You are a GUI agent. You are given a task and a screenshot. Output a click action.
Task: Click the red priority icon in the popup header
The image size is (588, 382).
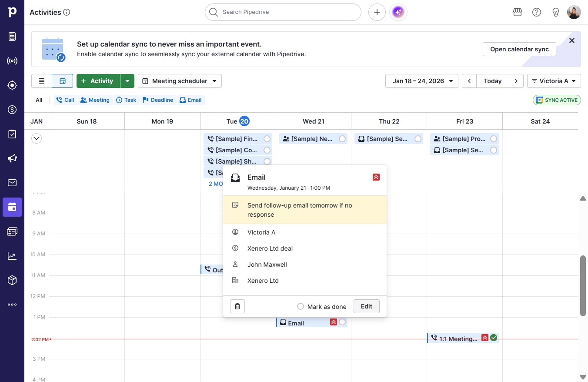376,177
